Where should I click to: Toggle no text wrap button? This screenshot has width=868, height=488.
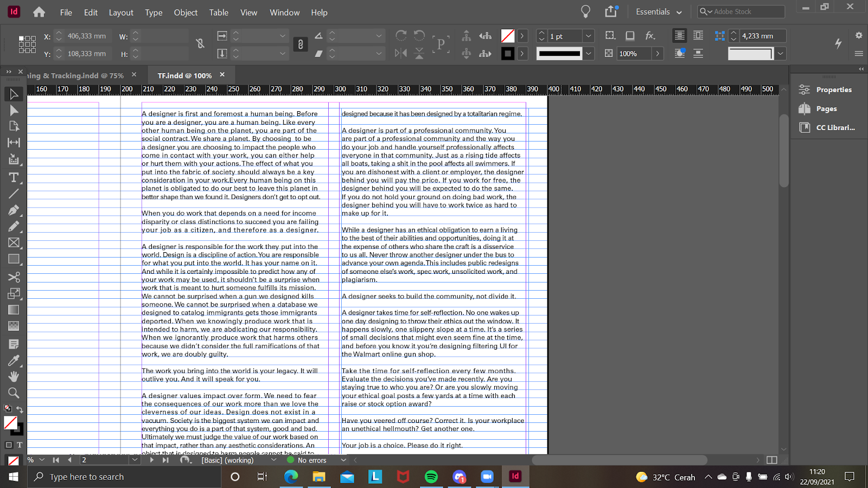[x=679, y=35]
